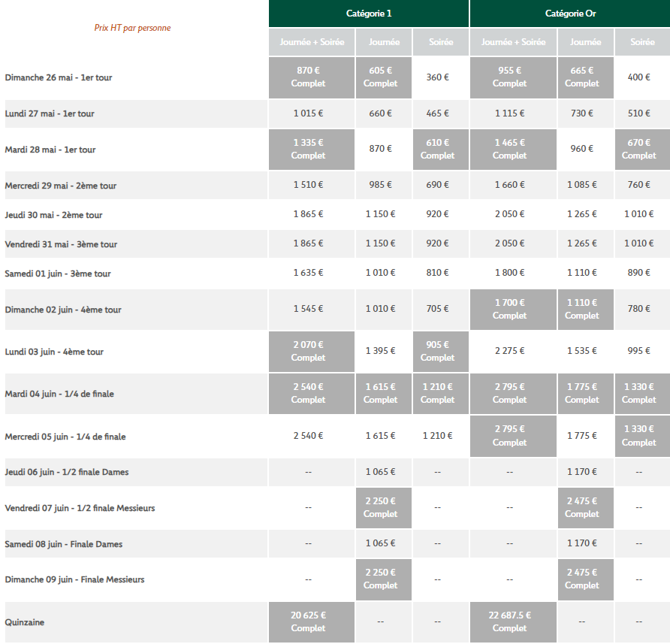Select Journée + Soirée header under Catégorie 1
This screenshot has width=670, height=644.
pyautogui.click(x=312, y=42)
